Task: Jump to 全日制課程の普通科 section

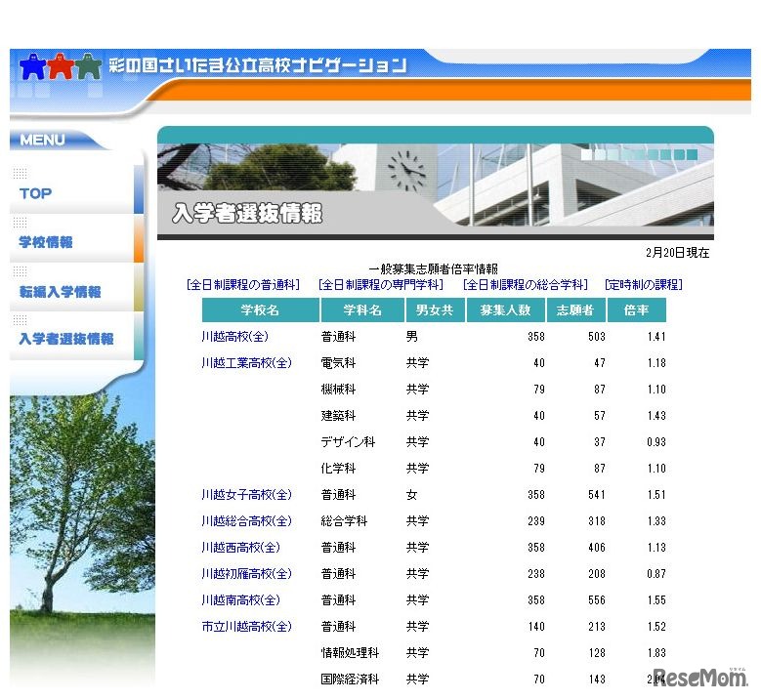Action: point(243,285)
